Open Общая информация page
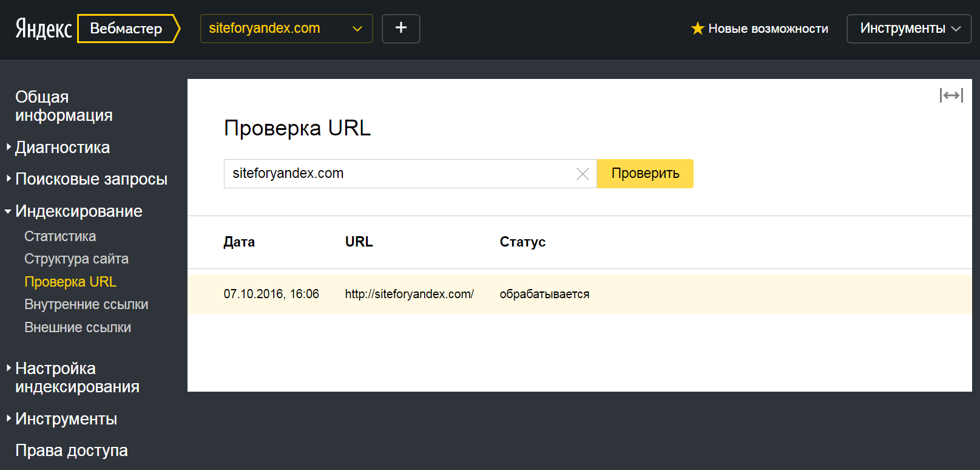The image size is (980, 470). (x=64, y=106)
